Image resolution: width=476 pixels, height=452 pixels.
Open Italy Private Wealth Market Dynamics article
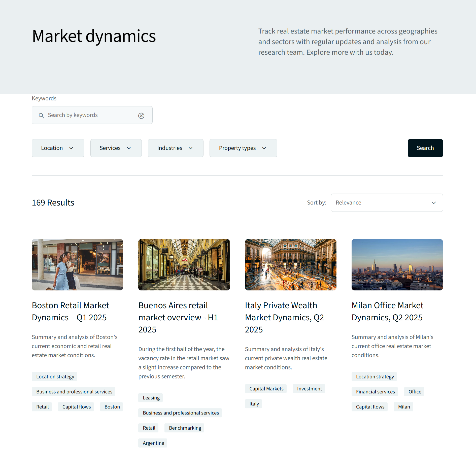point(285,317)
